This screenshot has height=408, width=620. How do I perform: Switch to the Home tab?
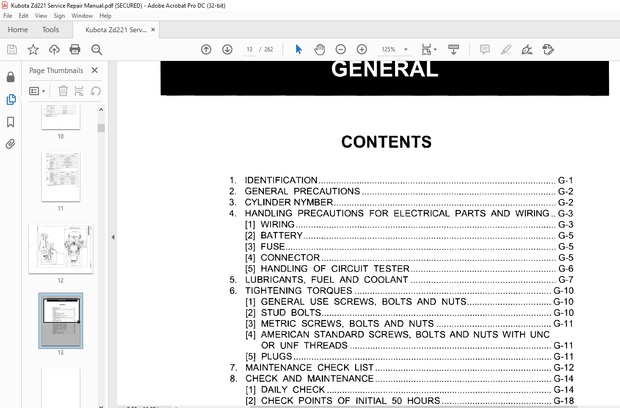[18, 30]
